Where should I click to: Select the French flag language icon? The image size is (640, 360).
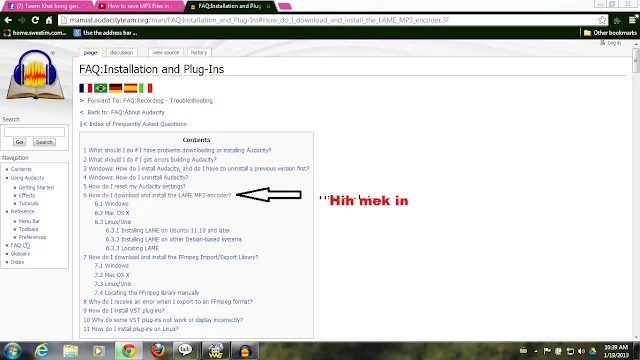tap(86, 88)
